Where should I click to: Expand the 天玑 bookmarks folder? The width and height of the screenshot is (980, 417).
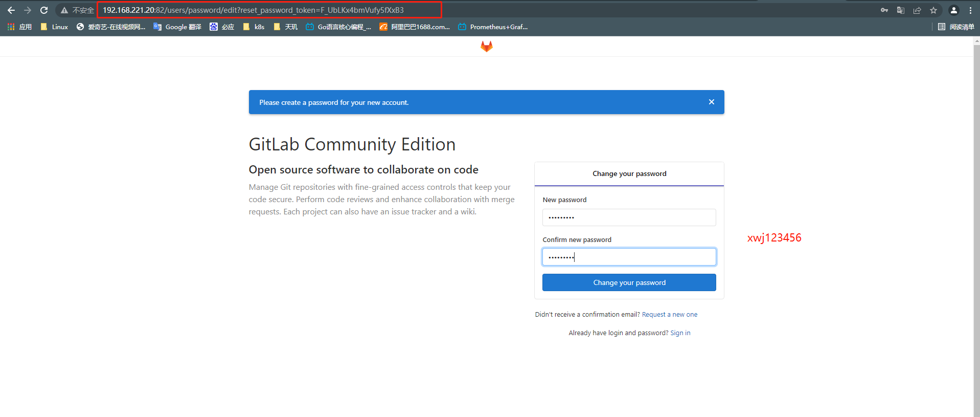(285, 27)
